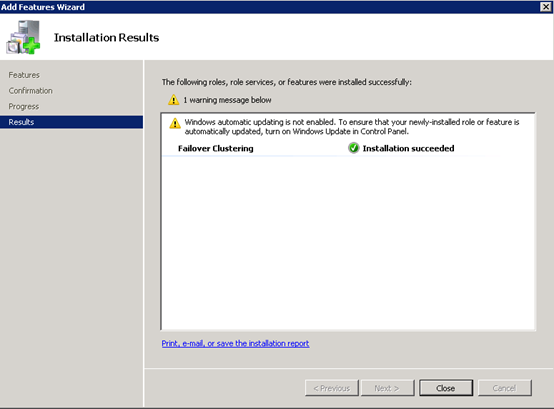
Task: Select the Results step in sidebar
Action: (71, 122)
